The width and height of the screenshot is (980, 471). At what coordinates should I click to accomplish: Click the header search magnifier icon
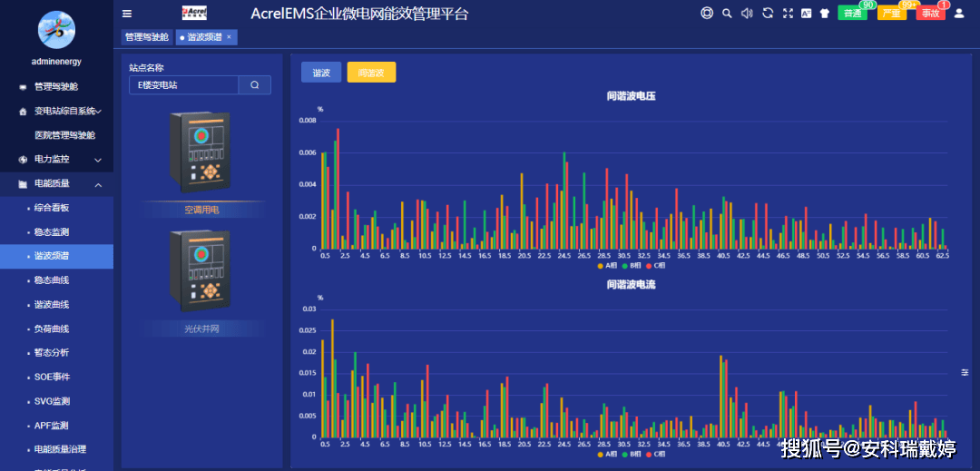pyautogui.click(x=727, y=13)
